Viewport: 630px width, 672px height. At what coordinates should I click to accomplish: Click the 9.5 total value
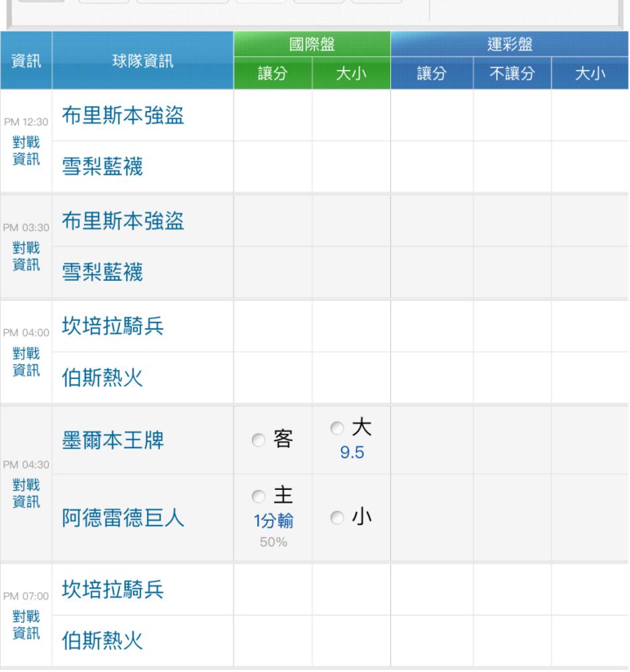352,452
